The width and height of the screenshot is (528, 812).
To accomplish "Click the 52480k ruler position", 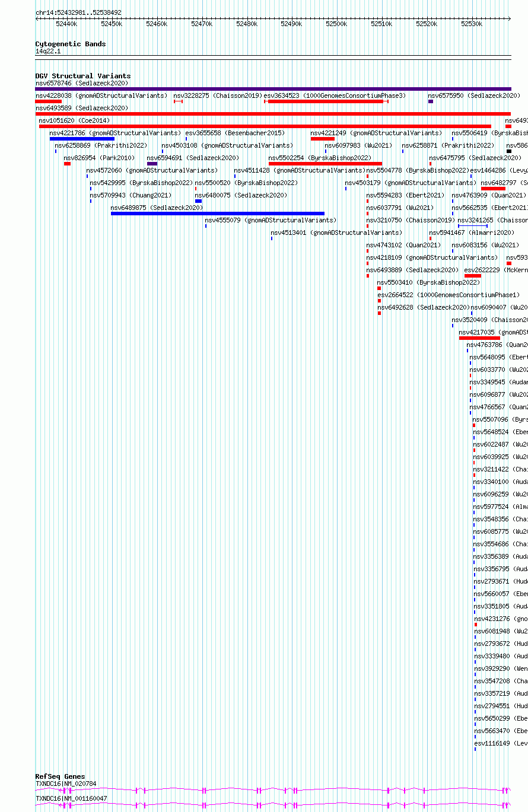I will (247, 24).
